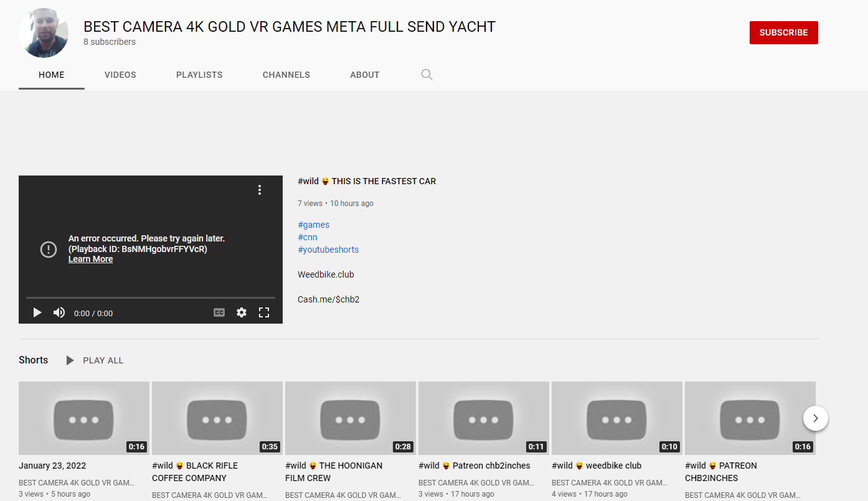
Task: Click the Cash.me/$chb2 description text
Action: point(329,299)
